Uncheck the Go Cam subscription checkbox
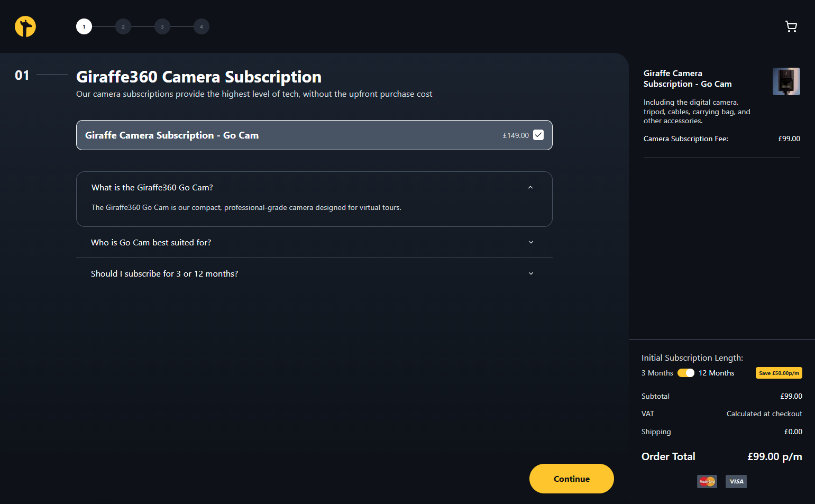The width and height of the screenshot is (815, 504). [x=538, y=135]
